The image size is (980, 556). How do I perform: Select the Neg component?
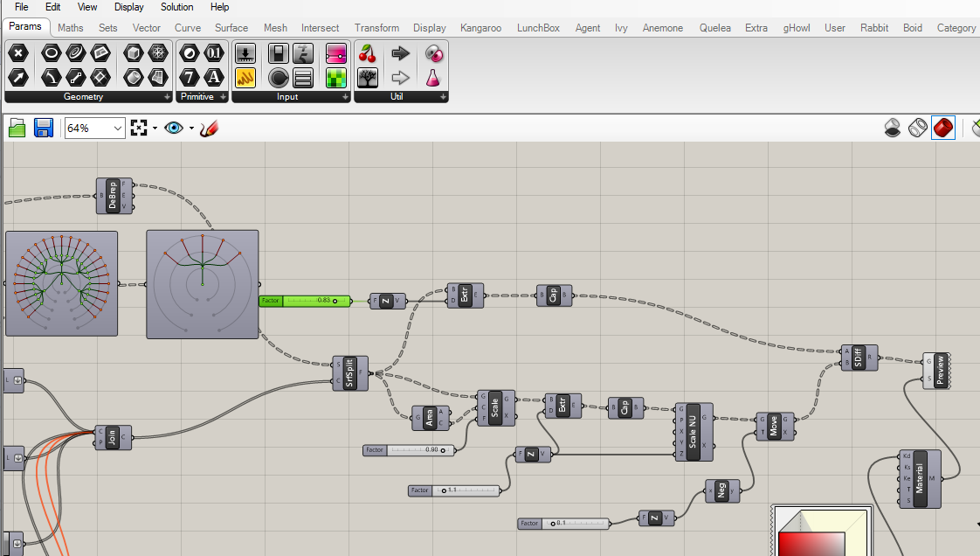(722, 491)
